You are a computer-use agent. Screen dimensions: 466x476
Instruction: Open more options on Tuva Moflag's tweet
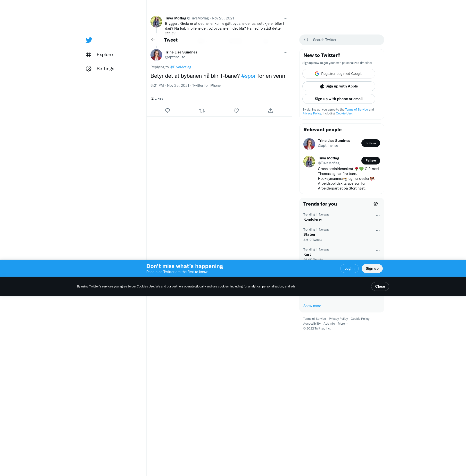pyautogui.click(x=285, y=18)
